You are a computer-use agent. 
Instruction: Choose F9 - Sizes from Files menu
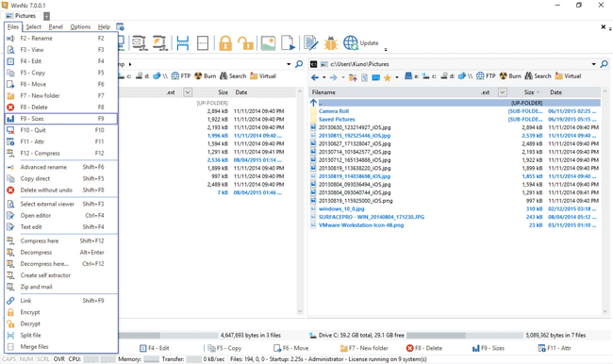point(61,119)
